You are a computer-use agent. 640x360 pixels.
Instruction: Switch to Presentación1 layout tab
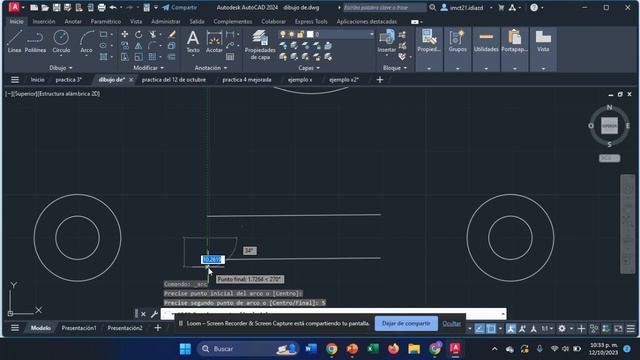click(79, 328)
